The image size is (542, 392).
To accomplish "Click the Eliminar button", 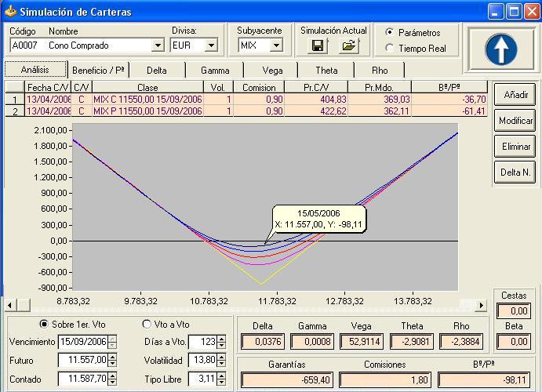I will coord(515,147).
